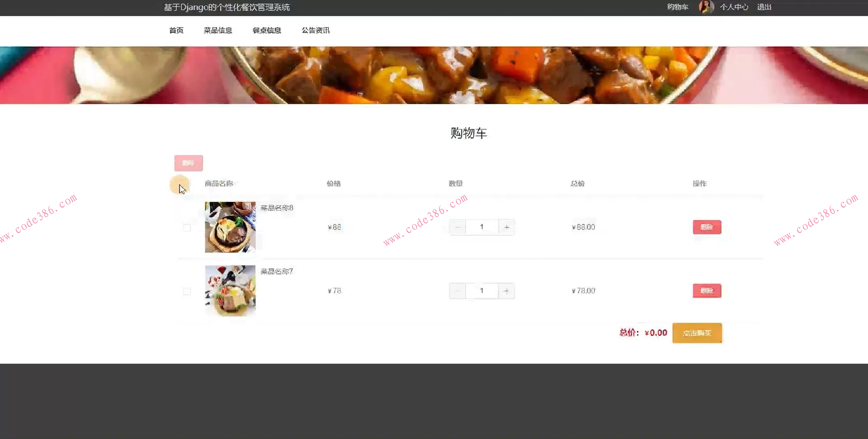This screenshot has height=439, width=868.
Task: Open the 菜品名称7 product image
Action: [230, 290]
